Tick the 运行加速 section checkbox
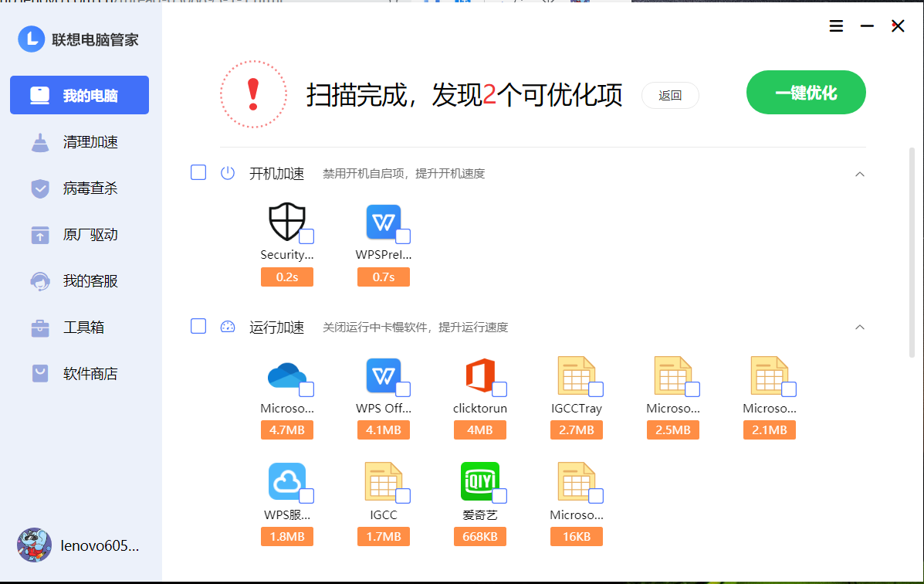This screenshot has height=584, width=924. click(x=198, y=326)
